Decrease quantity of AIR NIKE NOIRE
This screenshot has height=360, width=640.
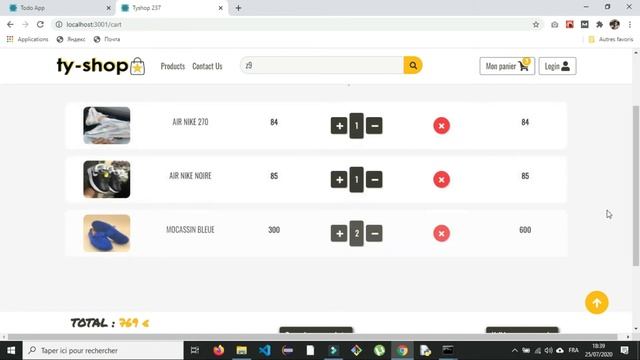pyautogui.click(x=374, y=180)
